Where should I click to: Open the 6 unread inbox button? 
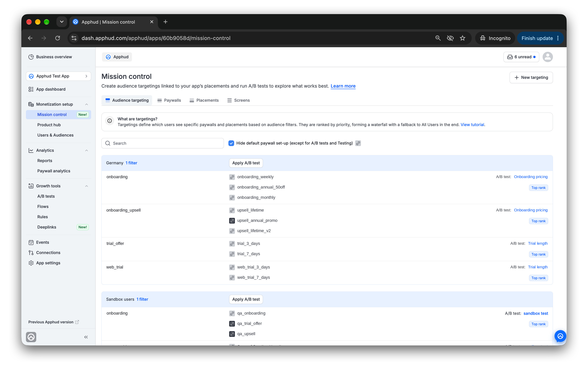521,57
